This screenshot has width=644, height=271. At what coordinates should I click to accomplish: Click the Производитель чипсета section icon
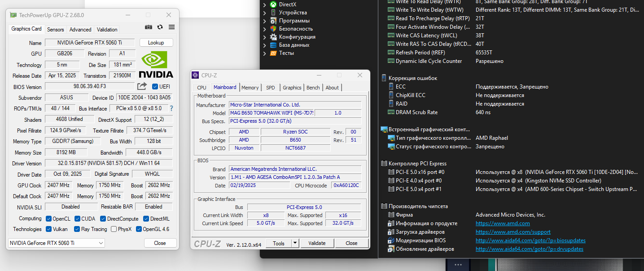[384, 206]
